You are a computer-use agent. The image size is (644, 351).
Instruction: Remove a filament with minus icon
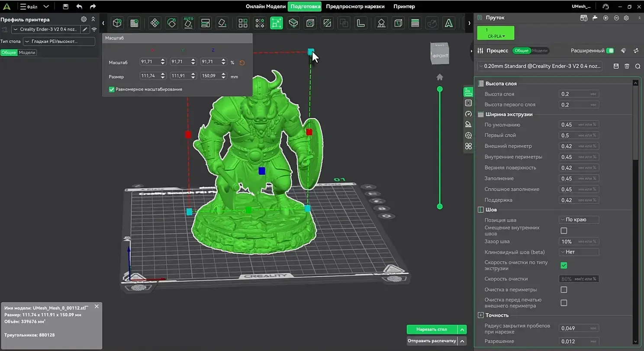click(x=616, y=18)
